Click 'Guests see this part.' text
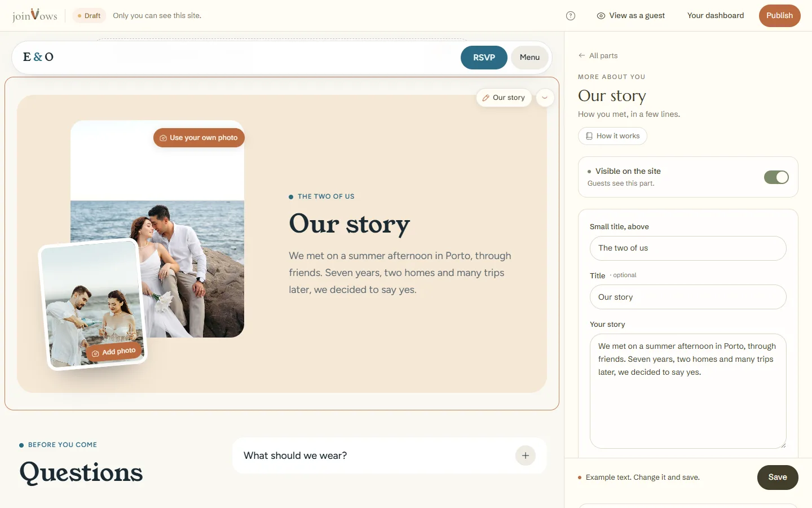The image size is (812, 508). (x=621, y=183)
